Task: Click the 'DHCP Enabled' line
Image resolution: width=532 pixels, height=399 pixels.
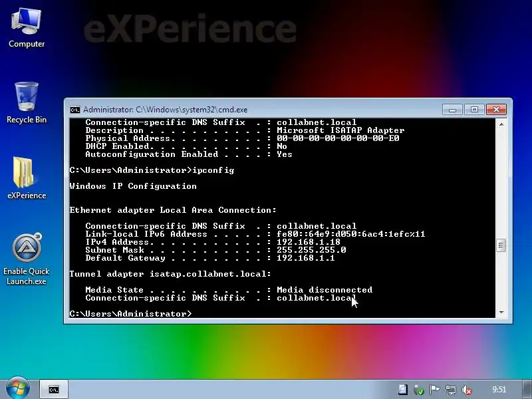Action: point(186,146)
